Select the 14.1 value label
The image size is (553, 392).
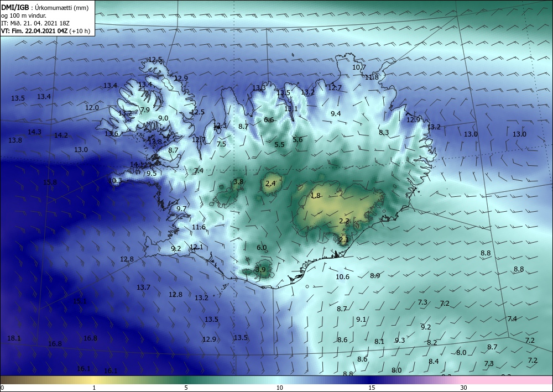137,165
